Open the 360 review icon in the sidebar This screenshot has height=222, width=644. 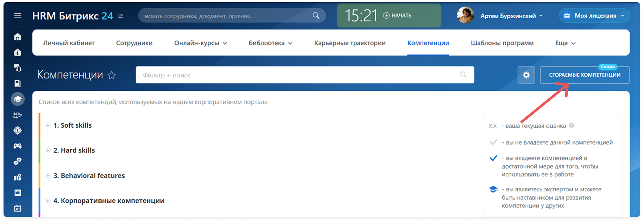coord(18,115)
